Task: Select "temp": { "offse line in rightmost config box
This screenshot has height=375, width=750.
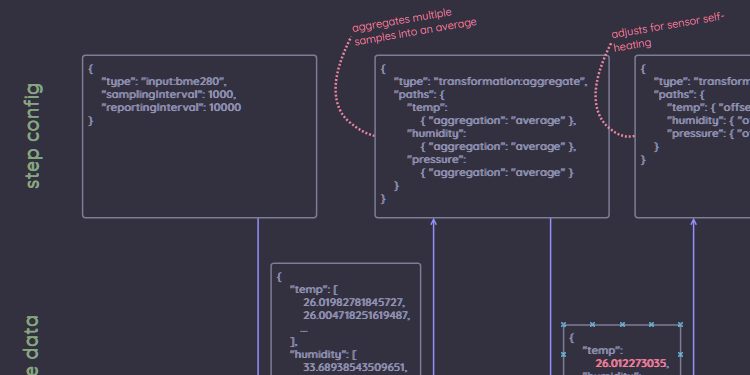Action: (x=708, y=107)
